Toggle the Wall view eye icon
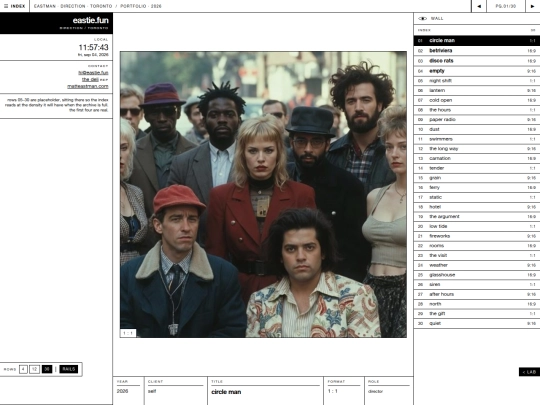The width and height of the screenshot is (540, 405). [423, 19]
